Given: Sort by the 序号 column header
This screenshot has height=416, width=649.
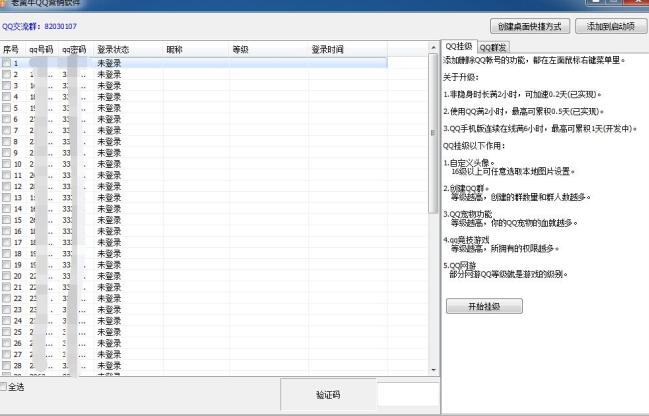Looking at the screenshot, I should [13, 50].
